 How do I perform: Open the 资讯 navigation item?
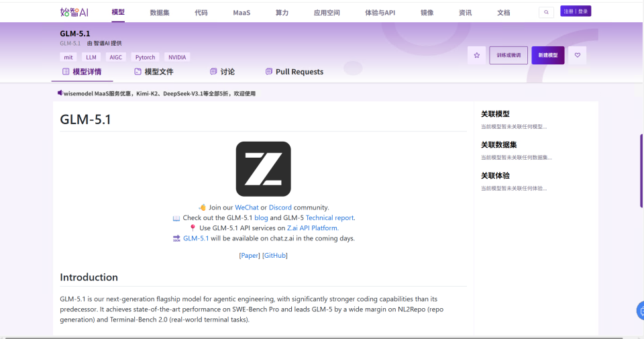tap(466, 13)
